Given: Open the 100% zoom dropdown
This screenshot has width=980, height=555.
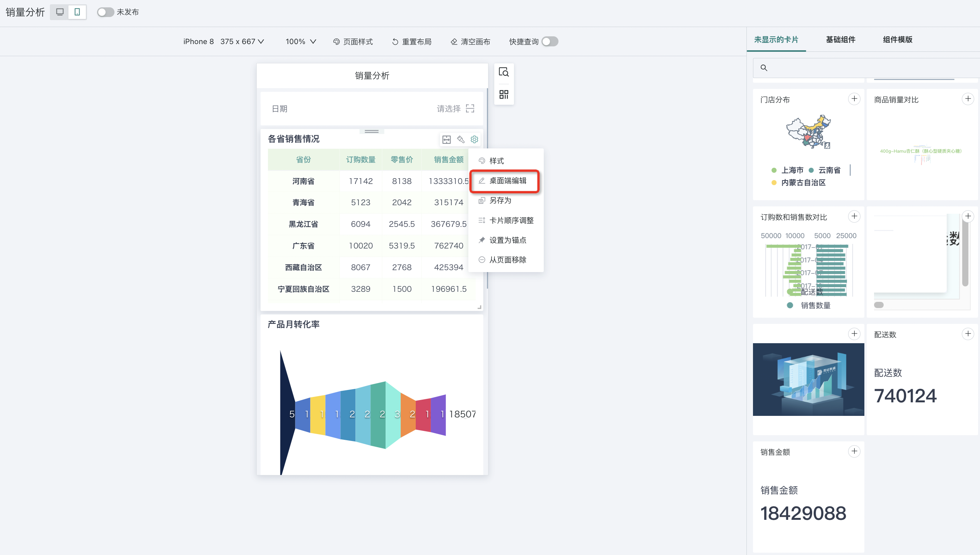Looking at the screenshot, I should 301,41.
